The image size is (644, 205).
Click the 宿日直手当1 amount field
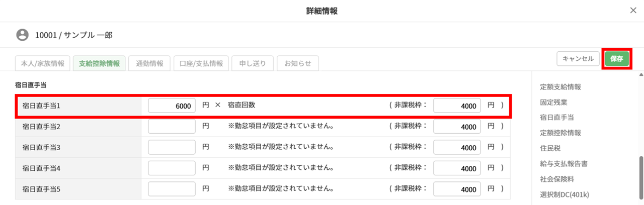pyautogui.click(x=172, y=106)
